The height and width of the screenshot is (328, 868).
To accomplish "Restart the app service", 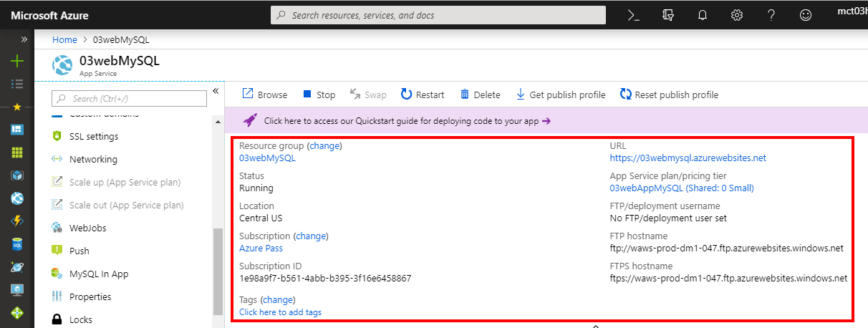I will pyautogui.click(x=423, y=95).
